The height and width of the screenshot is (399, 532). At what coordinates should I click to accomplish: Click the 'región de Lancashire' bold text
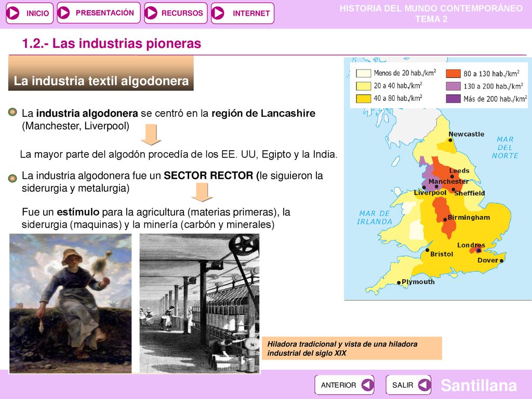click(x=263, y=113)
